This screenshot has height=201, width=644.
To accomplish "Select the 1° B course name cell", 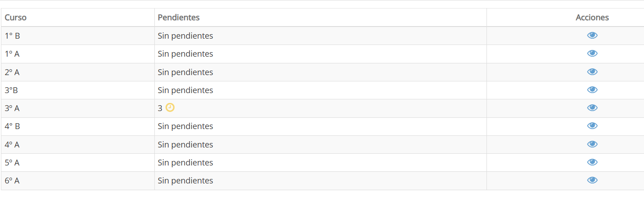I will tap(12, 36).
